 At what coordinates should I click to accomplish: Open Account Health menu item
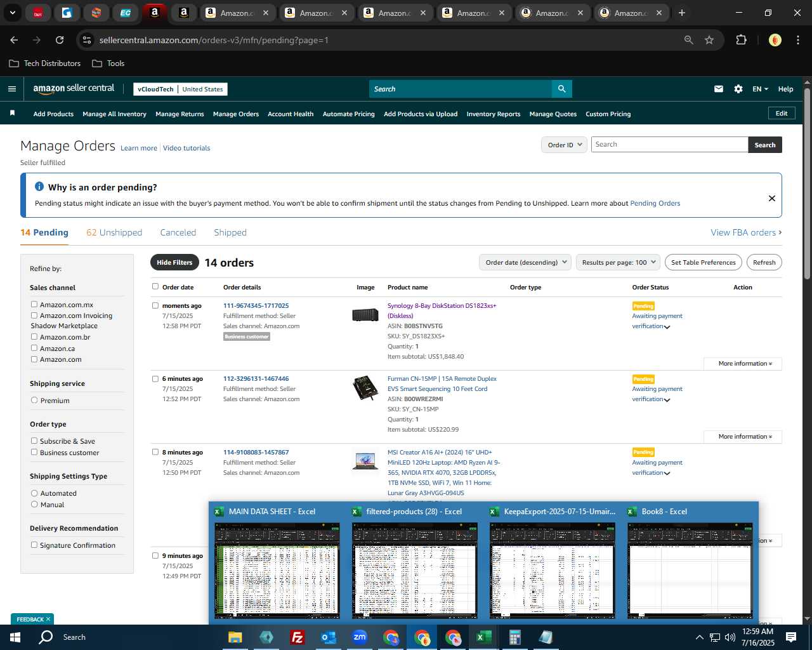[291, 114]
